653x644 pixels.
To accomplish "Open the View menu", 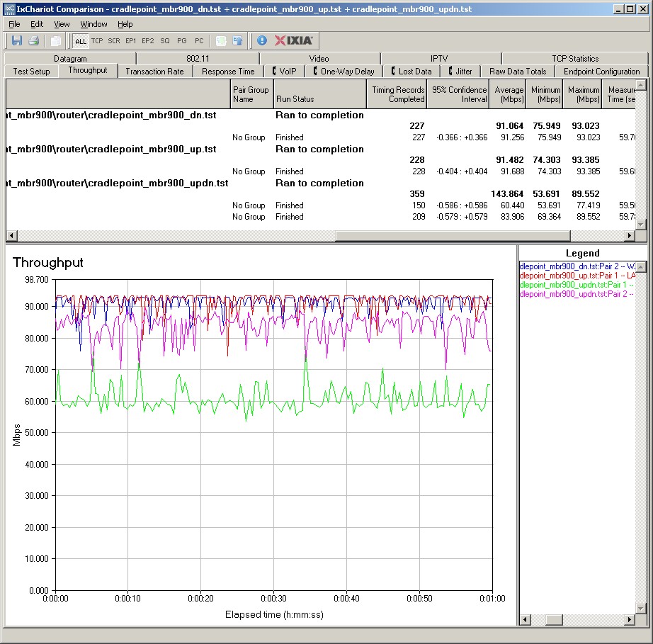I will point(62,24).
